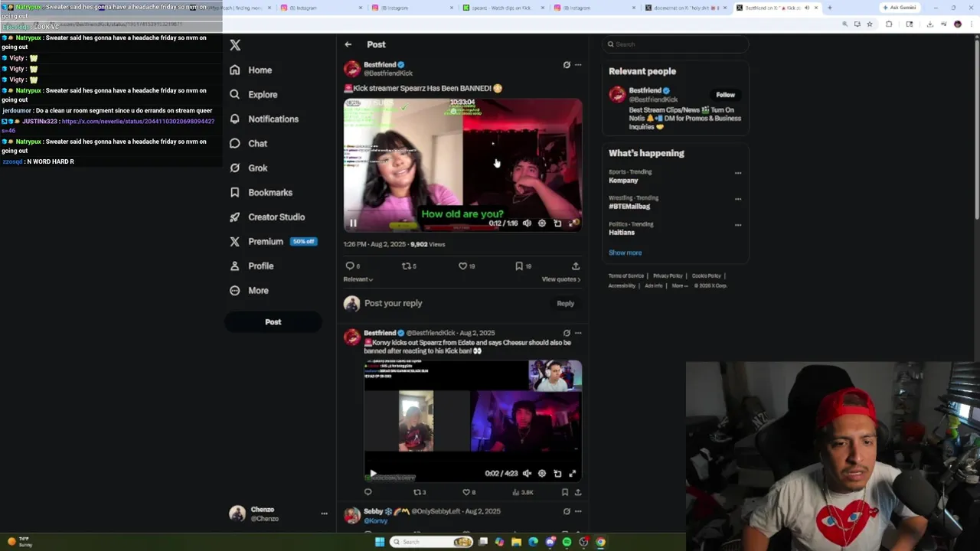980x551 pixels.
Task: Open Chat in sidebar
Action: (248, 143)
